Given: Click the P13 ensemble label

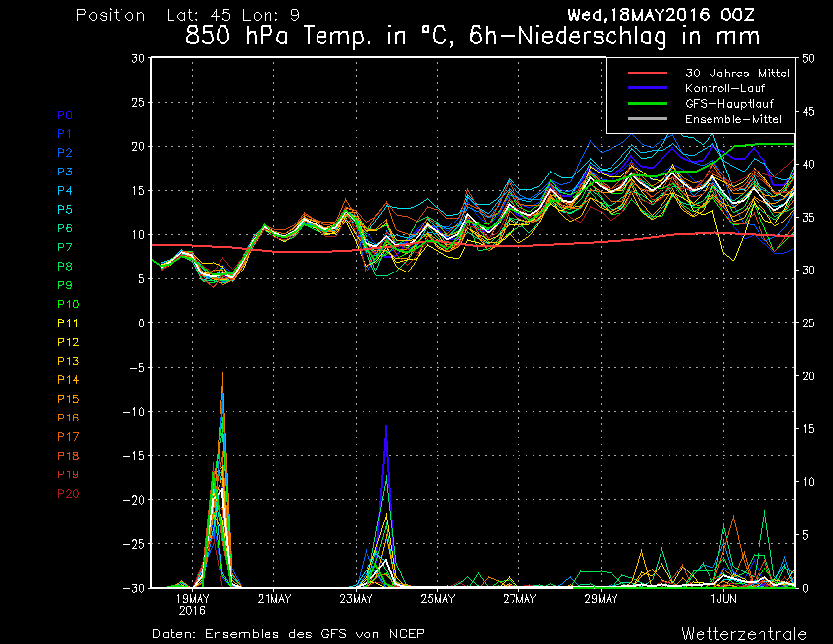Looking at the screenshot, I should coord(69,361).
